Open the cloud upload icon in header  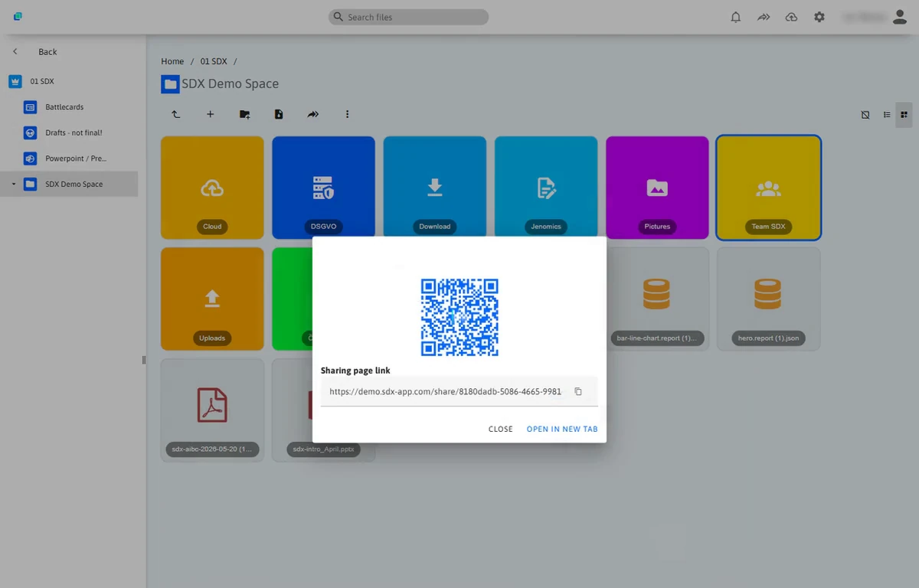click(x=791, y=17)
